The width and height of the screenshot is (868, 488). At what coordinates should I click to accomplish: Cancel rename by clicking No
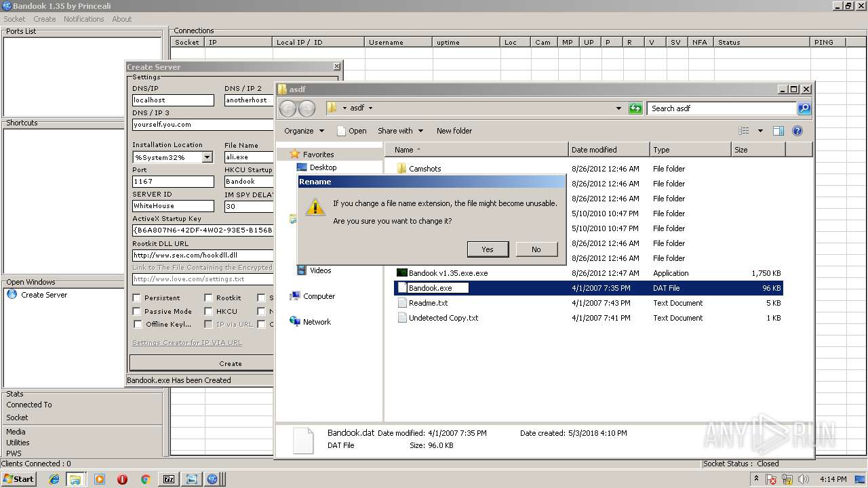[536, 249]
